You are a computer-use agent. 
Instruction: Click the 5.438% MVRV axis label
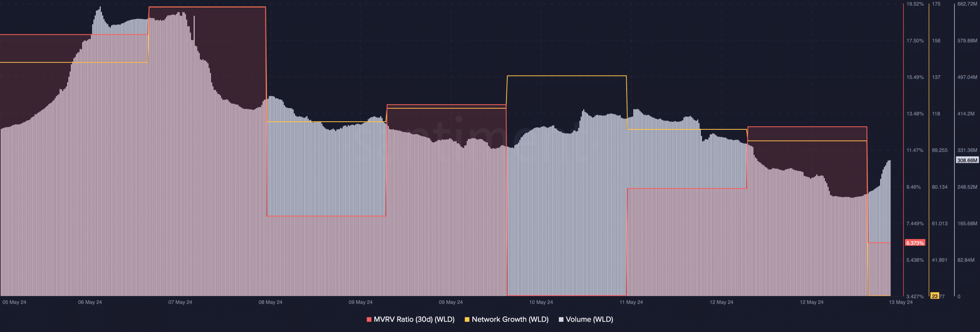915,260
